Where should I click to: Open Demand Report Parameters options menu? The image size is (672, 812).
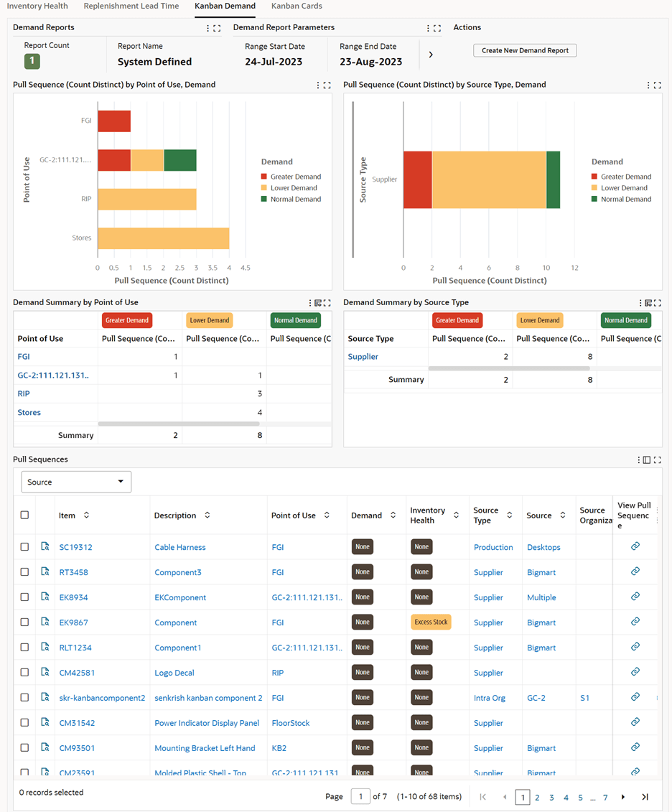coord(428,29)
